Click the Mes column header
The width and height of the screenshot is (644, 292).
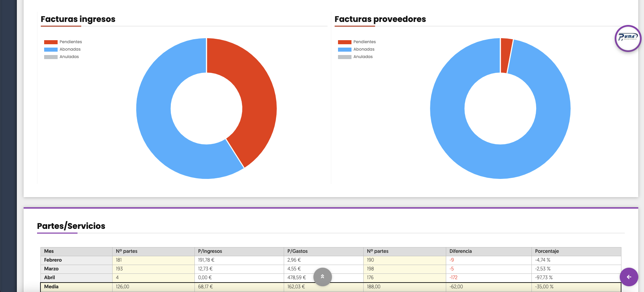[49, 251]
